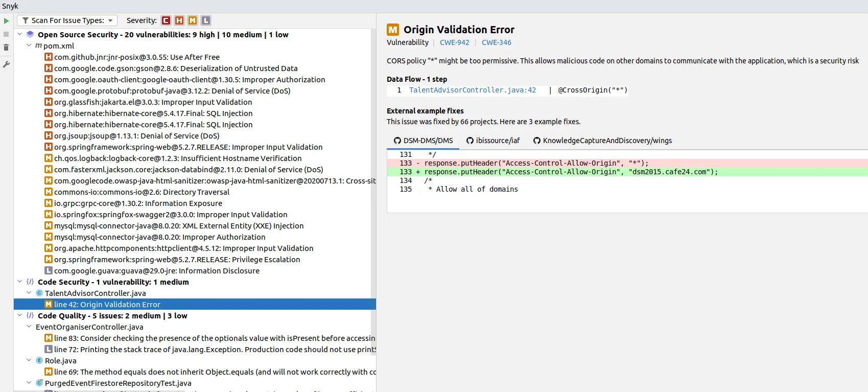This screenshot has height=392, width=868.
Task: Click Low severity icon for guava
Action: (49, 270)
